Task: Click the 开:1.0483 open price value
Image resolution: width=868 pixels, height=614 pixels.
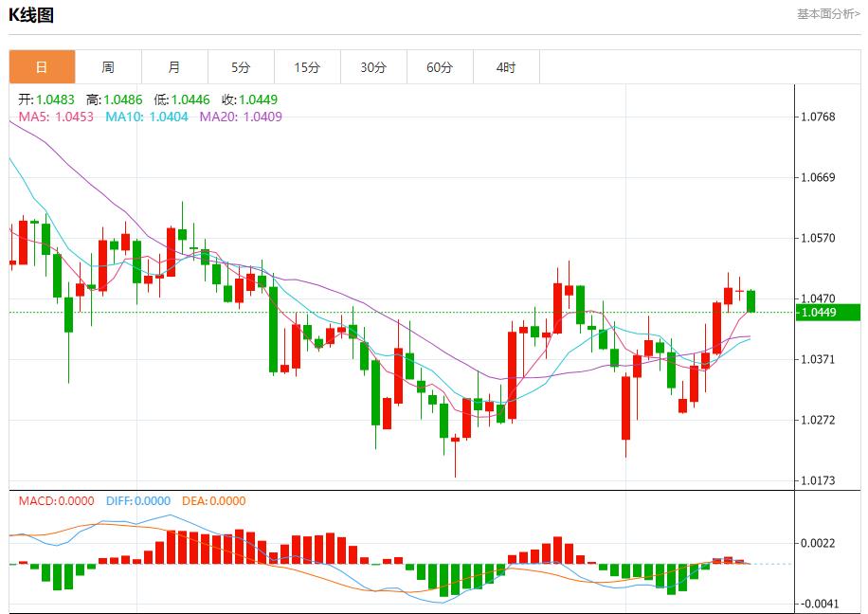Action: (x=46, y=99)
